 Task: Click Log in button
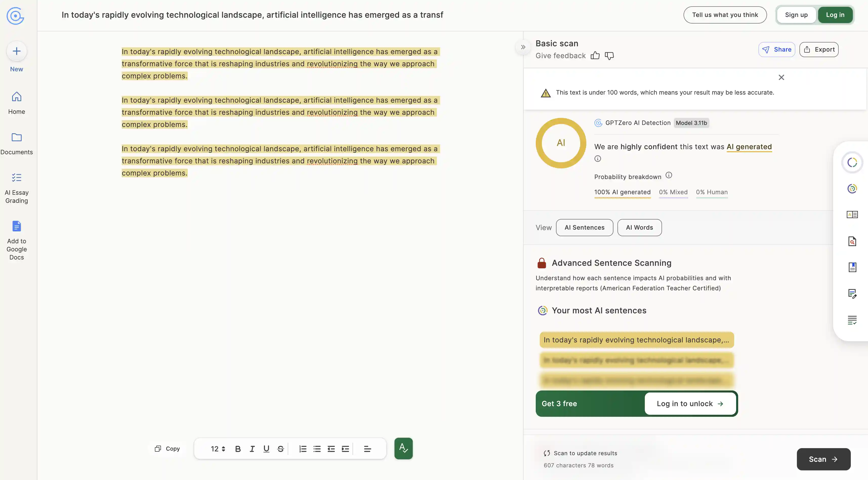coord(835,15)
